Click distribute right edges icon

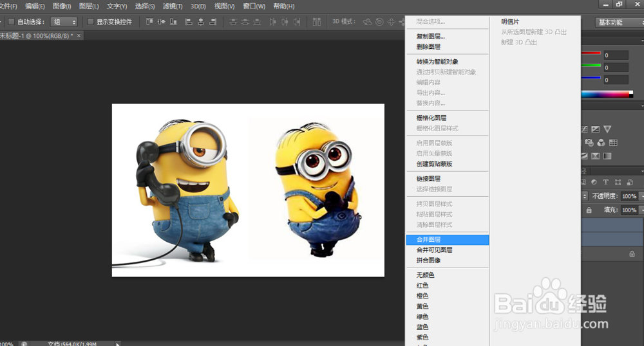coord(296,22)
